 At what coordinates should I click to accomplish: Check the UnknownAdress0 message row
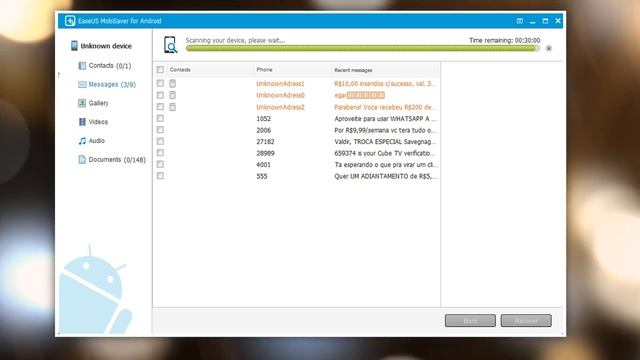click(x=160, y=95)
